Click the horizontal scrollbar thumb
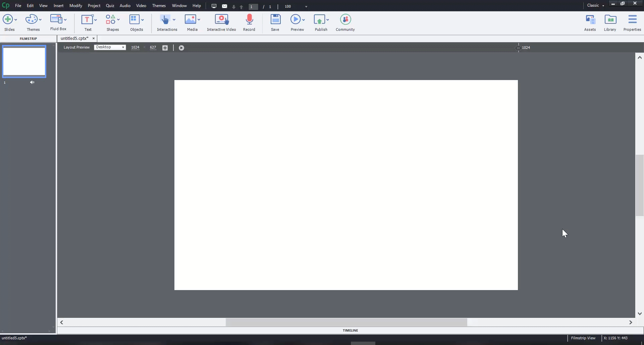This screenshot has height=345, width=644. pyautogui.click(x=346, y=322)
